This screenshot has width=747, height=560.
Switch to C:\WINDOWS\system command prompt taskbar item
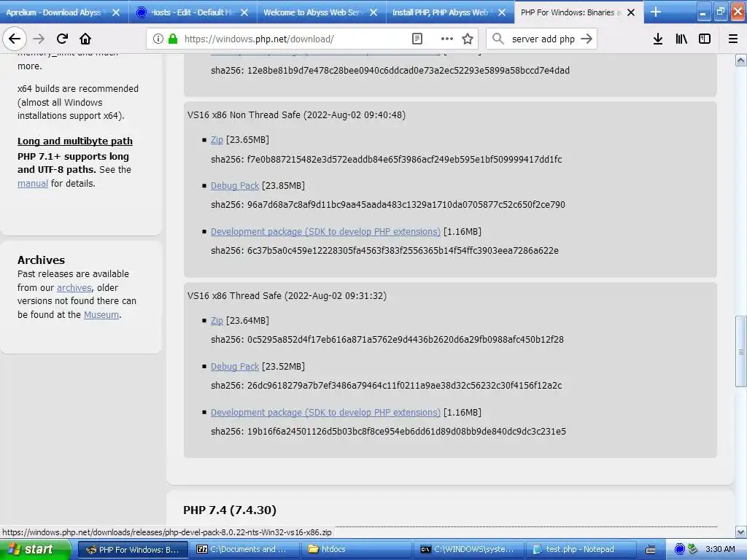coord(468,550)
